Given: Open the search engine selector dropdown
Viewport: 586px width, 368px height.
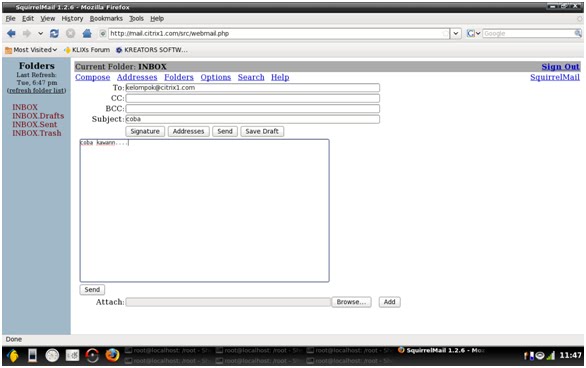Looking at the screenshot, I should coord(473,34).
